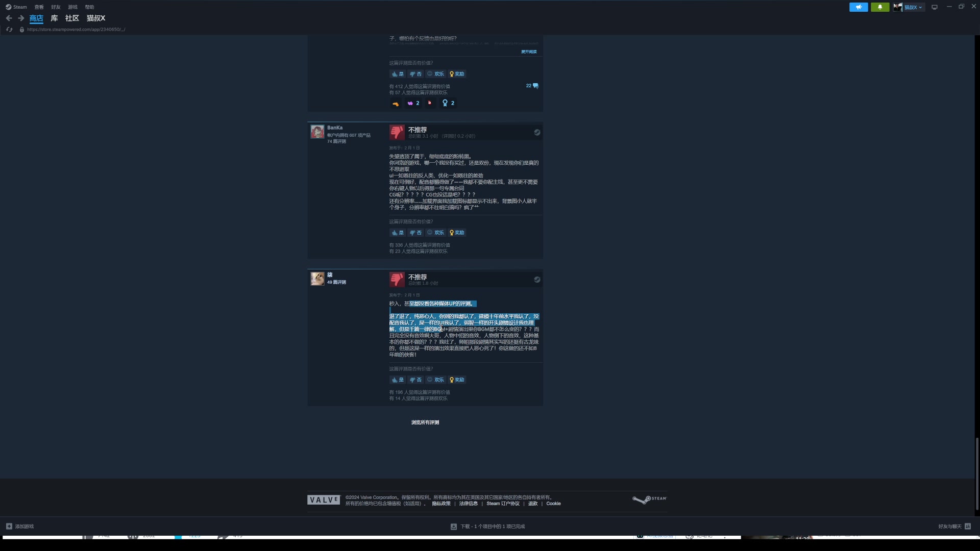This screenshot has width=980, height=551.
Task: Click the page reload icon
Action: [9, 30]
